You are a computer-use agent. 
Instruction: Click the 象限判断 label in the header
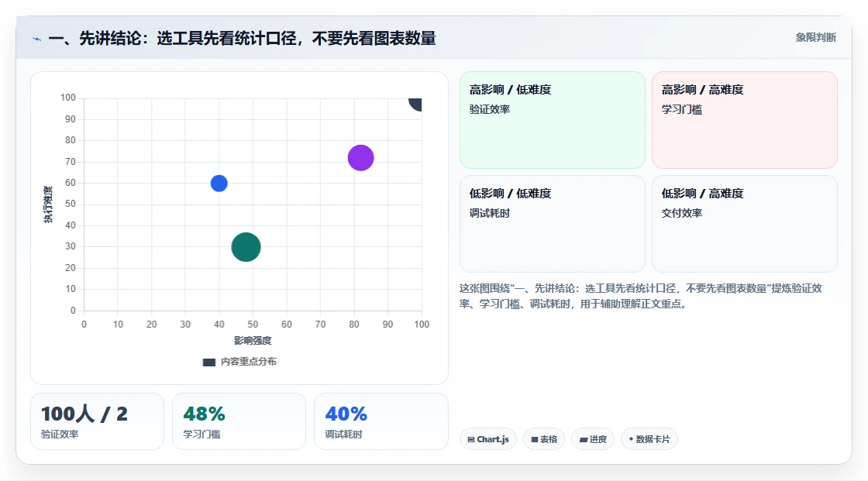click(815, 38)
